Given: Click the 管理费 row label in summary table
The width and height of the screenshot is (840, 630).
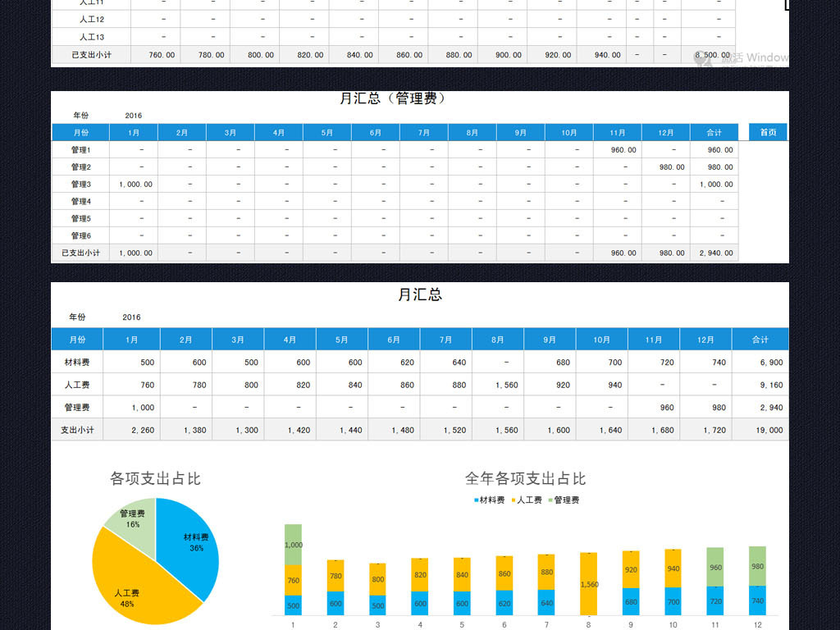Looking at the screenshot, I should coord(77,408).
